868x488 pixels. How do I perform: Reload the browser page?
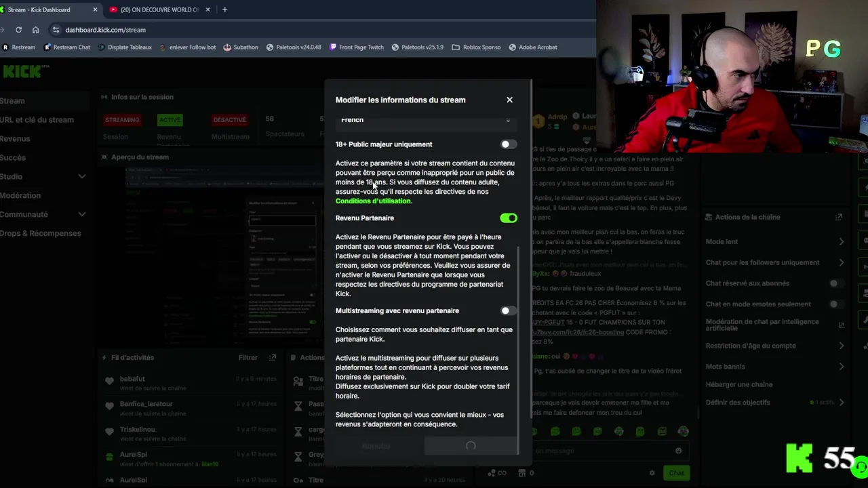click(x=18, y=30)
